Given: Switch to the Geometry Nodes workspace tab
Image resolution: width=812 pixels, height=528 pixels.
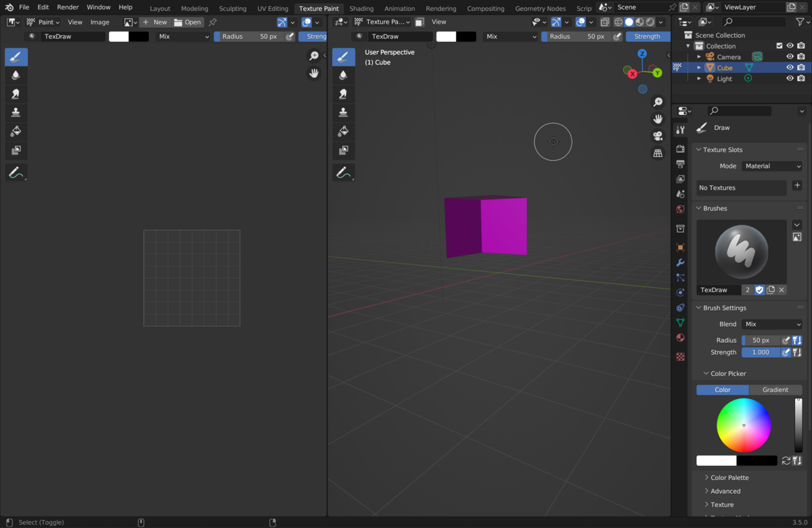Looking at the screenshot, I should [541, 9].
